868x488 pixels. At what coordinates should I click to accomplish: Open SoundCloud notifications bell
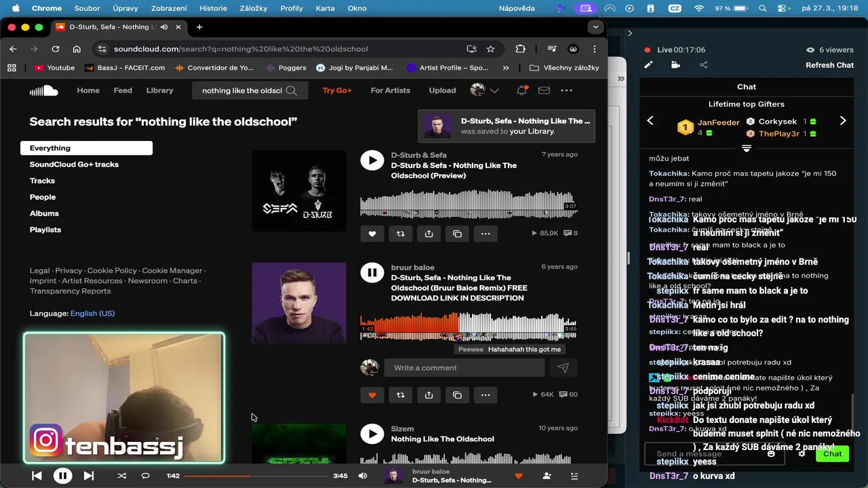coord(521,90)
